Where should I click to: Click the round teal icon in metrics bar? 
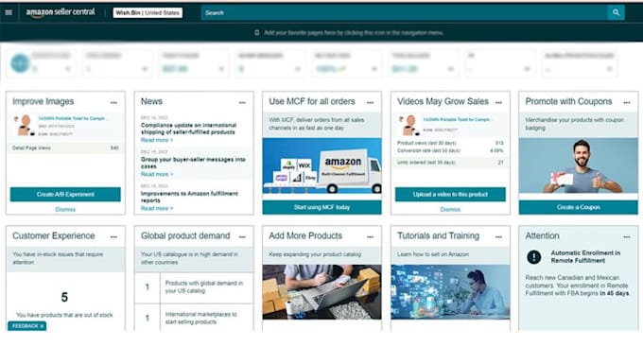pos(20,63)
